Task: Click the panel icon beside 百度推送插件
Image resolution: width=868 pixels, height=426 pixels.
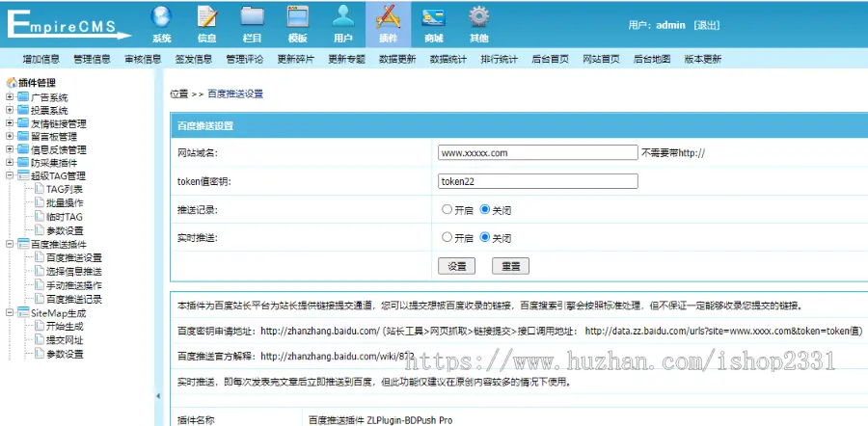Action: pos(23,244)
